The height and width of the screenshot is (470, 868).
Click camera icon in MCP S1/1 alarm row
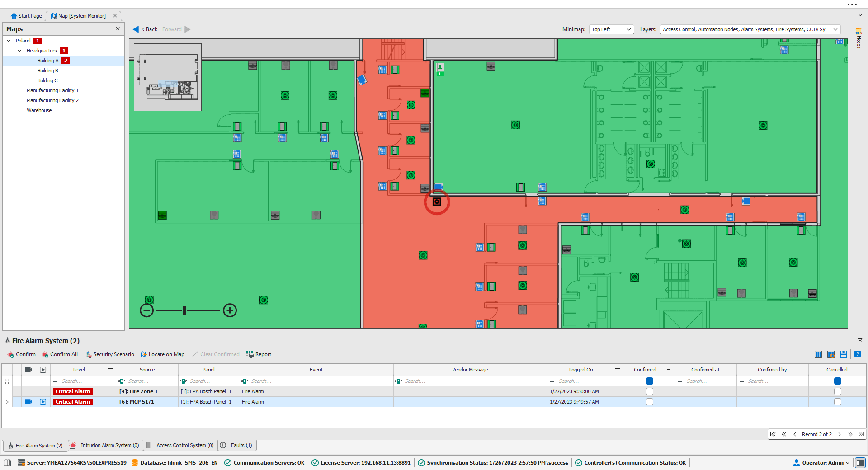28,402
